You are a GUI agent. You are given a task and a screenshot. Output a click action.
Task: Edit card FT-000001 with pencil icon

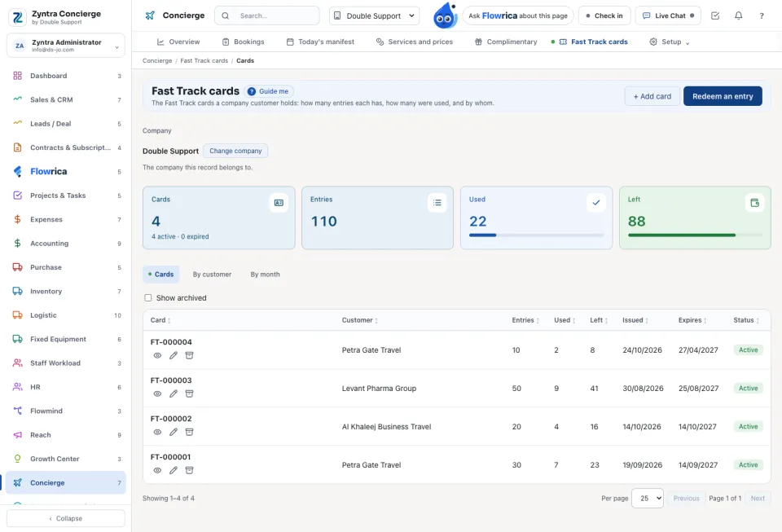[173, 470]
